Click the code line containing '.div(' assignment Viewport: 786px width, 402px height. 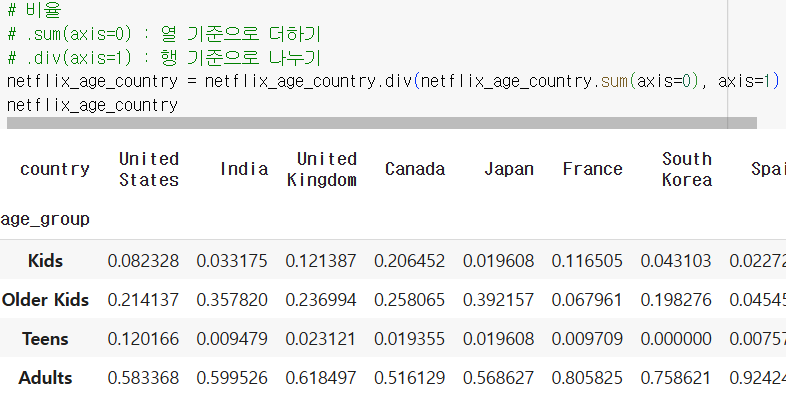(393, 81)
